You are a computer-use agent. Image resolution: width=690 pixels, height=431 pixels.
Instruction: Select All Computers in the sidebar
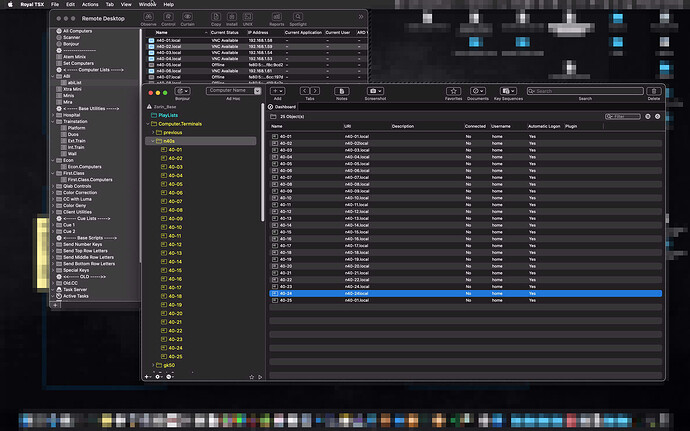tap(78, 31)
